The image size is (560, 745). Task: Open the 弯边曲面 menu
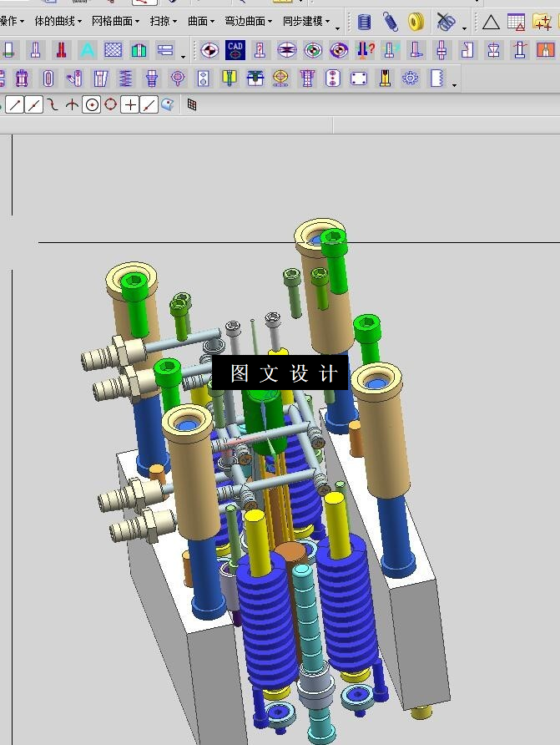pyautogui.click(x=248, y=21)
